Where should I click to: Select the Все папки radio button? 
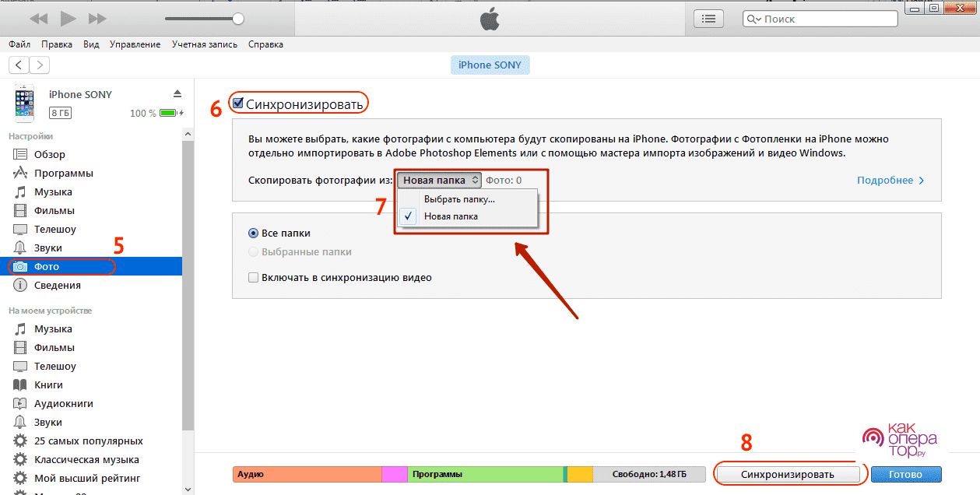point(253,233)
